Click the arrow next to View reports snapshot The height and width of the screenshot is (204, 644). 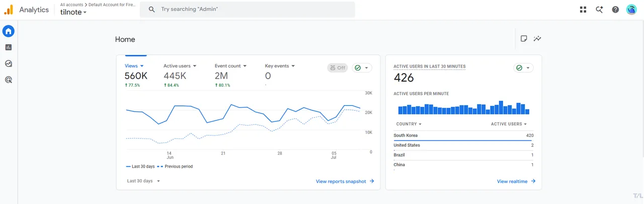372,181
